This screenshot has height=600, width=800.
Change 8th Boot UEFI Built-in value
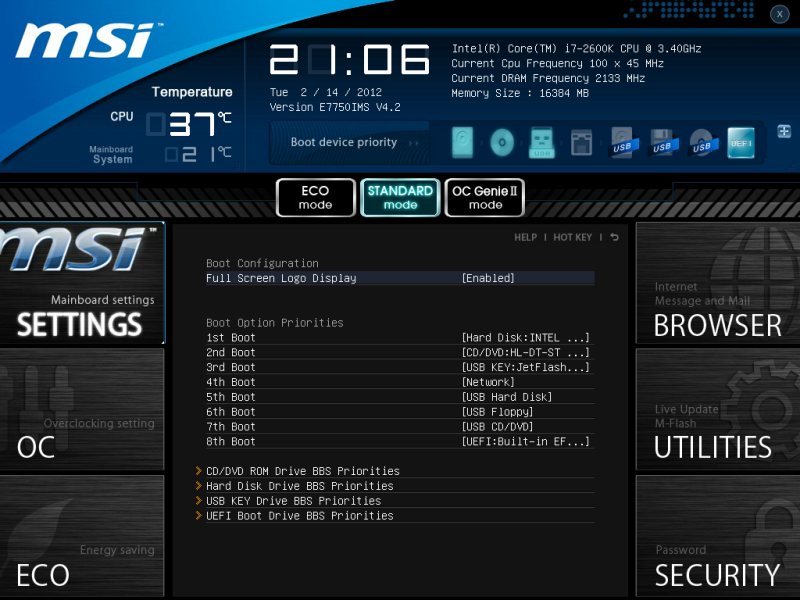(x=526, y=441)
